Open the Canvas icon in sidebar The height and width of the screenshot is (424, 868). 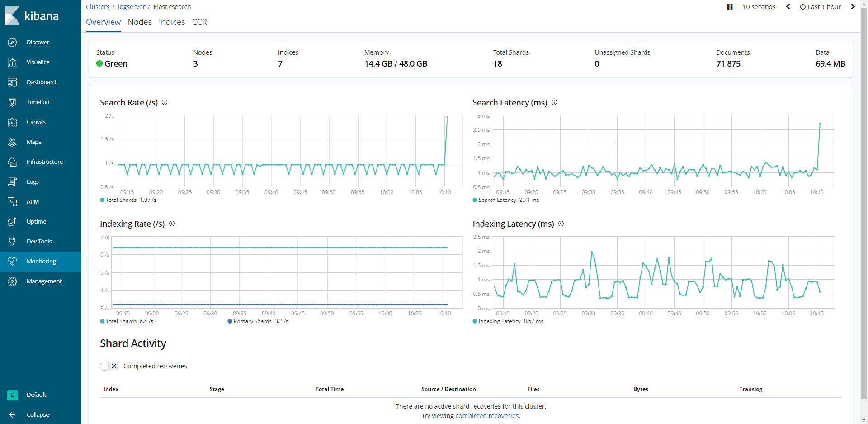click(12, 122)
